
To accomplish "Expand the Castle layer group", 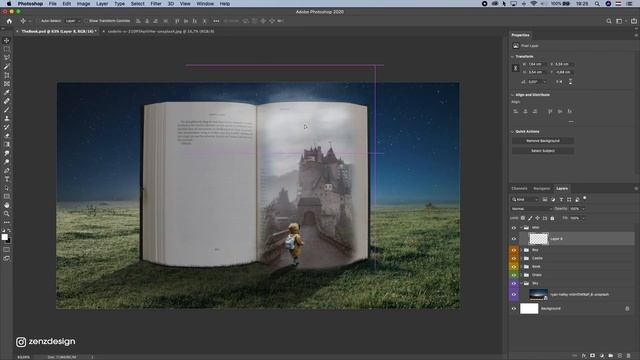I will pos(522,258).
